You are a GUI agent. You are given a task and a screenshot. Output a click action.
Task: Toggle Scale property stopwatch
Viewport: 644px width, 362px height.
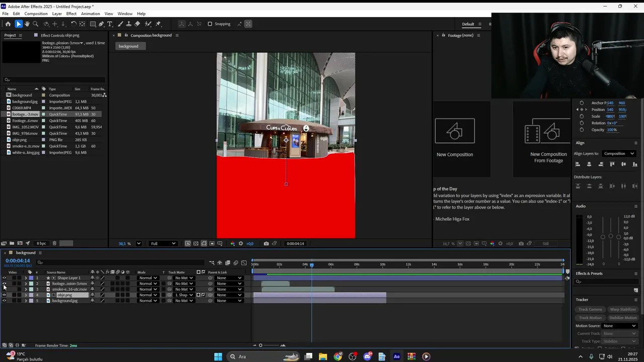pyautogui.click(x=582, y=116)
